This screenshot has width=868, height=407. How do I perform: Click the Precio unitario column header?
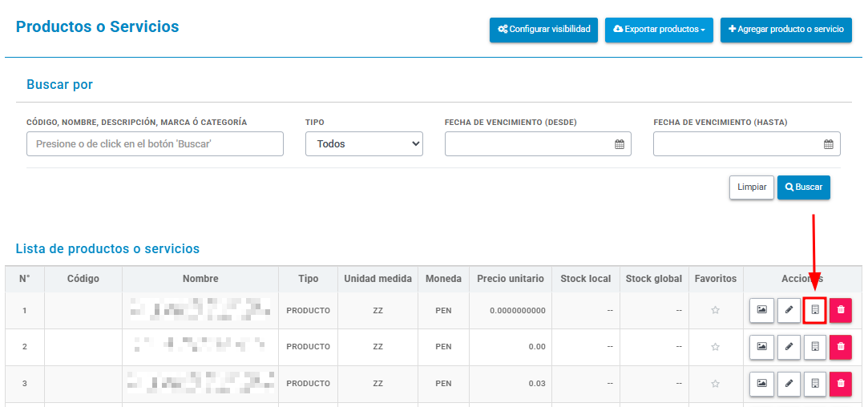tap(511, 279)
